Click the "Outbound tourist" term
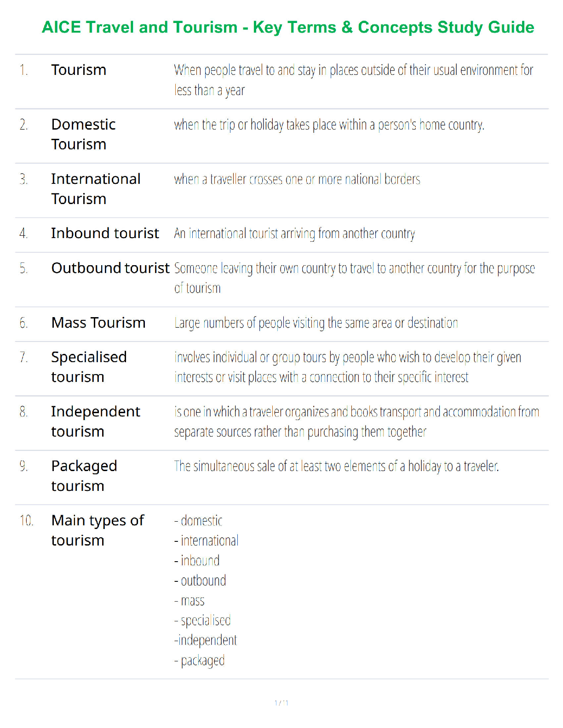 tap(110, 268)
